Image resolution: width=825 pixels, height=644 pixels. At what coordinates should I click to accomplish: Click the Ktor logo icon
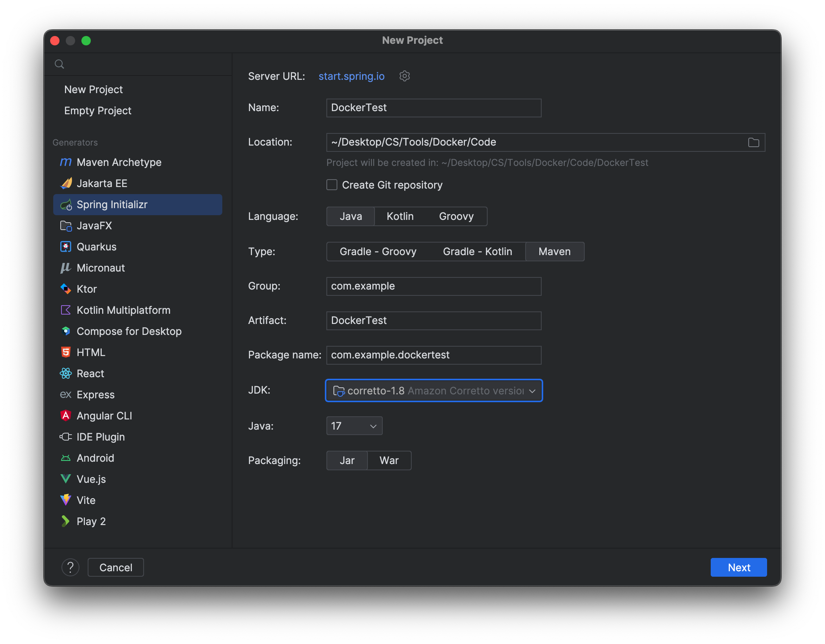[x=66, y=289]
